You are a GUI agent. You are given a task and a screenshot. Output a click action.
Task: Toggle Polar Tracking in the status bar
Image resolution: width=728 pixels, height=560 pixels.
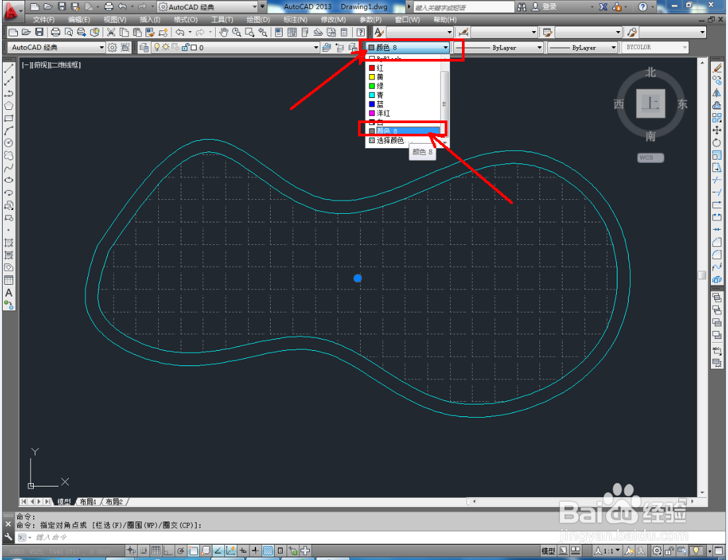tap(181, 551)
